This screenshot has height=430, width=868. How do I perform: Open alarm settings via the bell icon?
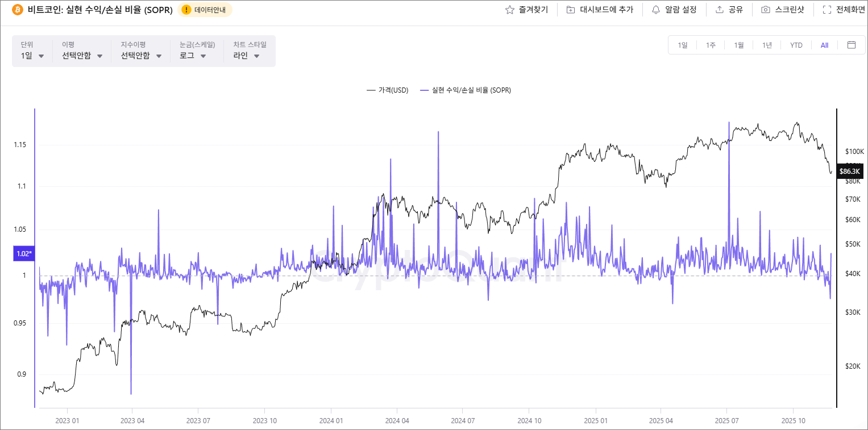tap(657, 9)
